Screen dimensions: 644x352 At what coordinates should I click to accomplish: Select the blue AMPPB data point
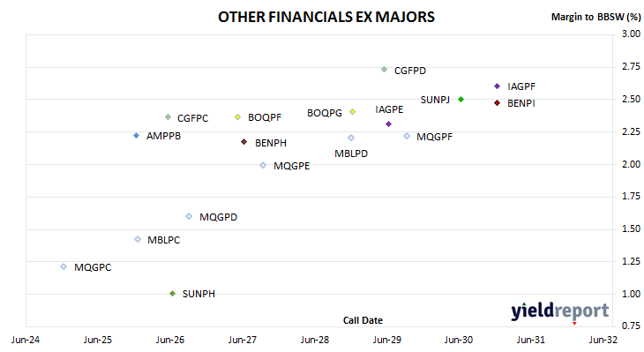[x=137, y=136]
